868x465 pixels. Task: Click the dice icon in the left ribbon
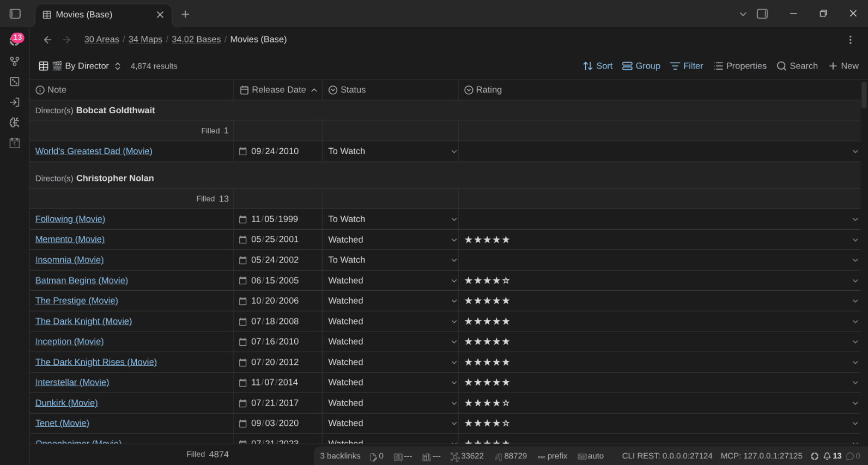point(15,82)
